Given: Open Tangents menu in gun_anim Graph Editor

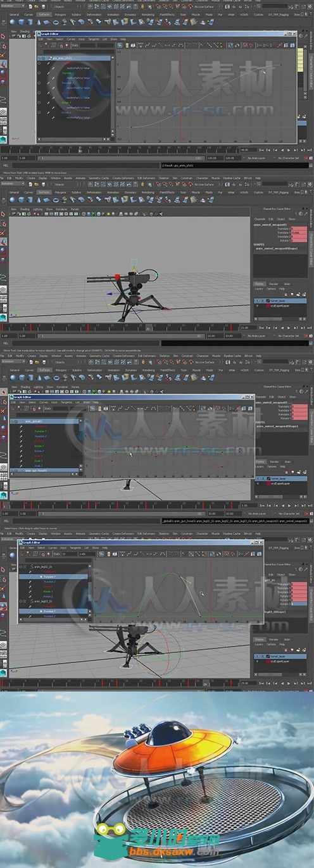Looking at the screenshot, I should point(93,40).
